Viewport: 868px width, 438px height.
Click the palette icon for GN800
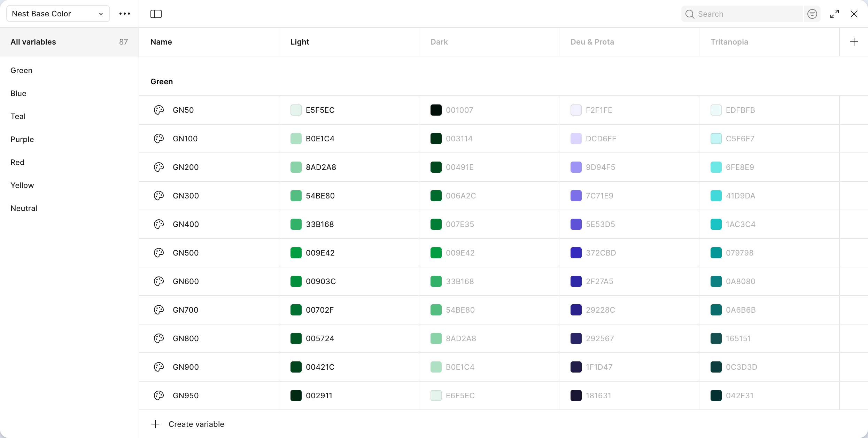(x=159, y=338)
